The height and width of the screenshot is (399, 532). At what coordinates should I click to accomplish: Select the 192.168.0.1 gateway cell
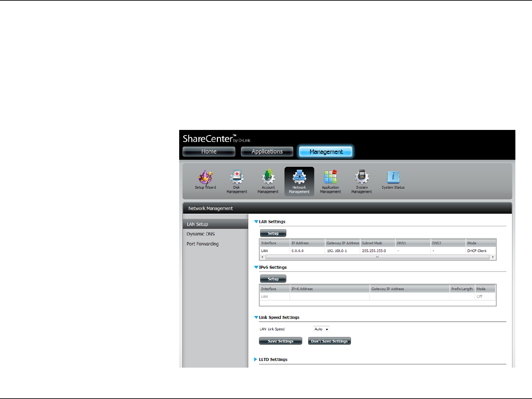342,251
